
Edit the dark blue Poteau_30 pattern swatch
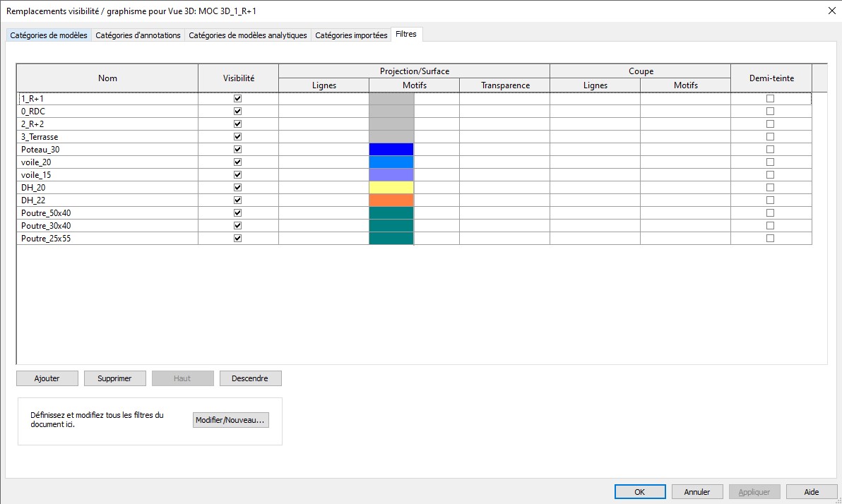click(x=391, y=149)
